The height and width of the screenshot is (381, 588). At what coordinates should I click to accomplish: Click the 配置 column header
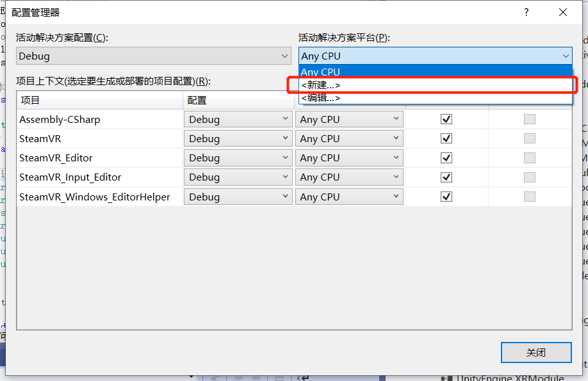pyautogui.click(x=237, y=101)
